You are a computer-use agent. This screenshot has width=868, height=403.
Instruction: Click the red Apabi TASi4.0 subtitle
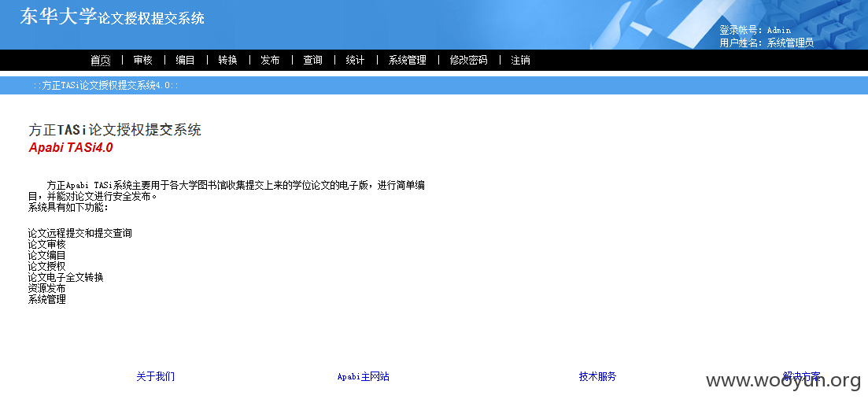click(x=71, y=148)
